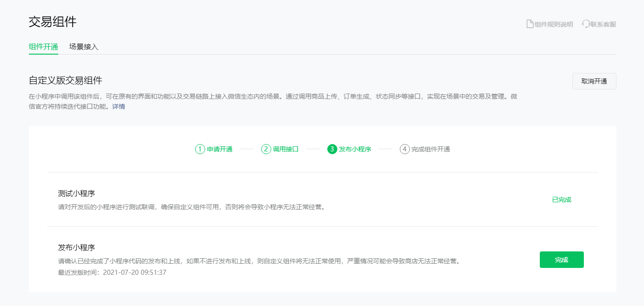Viewport: 644px width, 306px height.
Task: Click the 联系客服 headset icon
Action: [x=586, y=24]
